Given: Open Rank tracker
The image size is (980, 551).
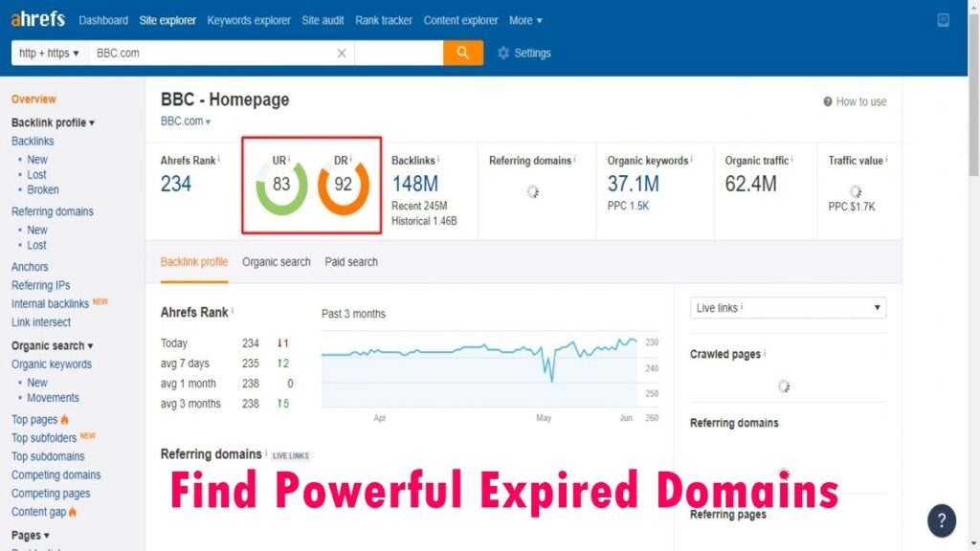Looking at the screenshot, I should tap(384, 21).
